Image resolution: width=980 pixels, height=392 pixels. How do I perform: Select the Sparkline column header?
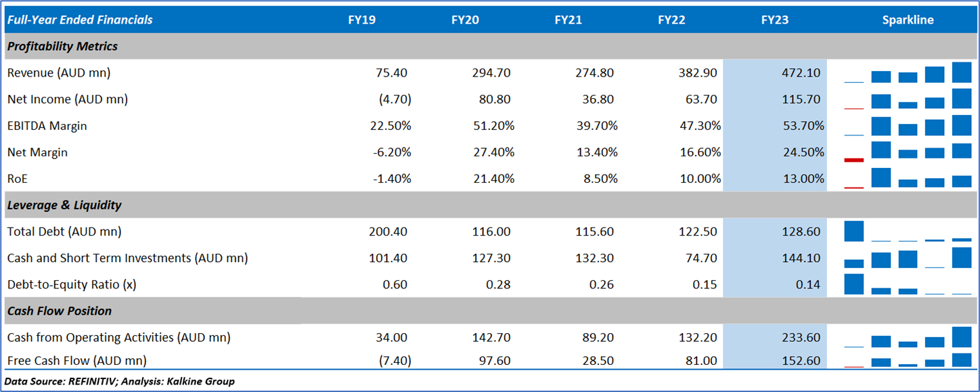point(908,20)
